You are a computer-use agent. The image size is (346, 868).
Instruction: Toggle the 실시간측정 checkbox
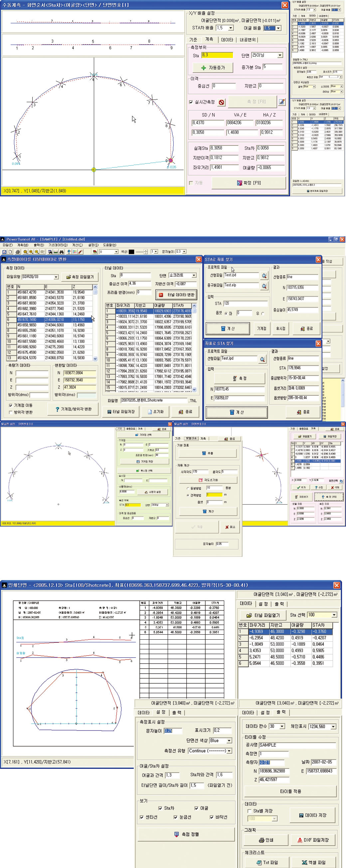click(x=191, y=102)
